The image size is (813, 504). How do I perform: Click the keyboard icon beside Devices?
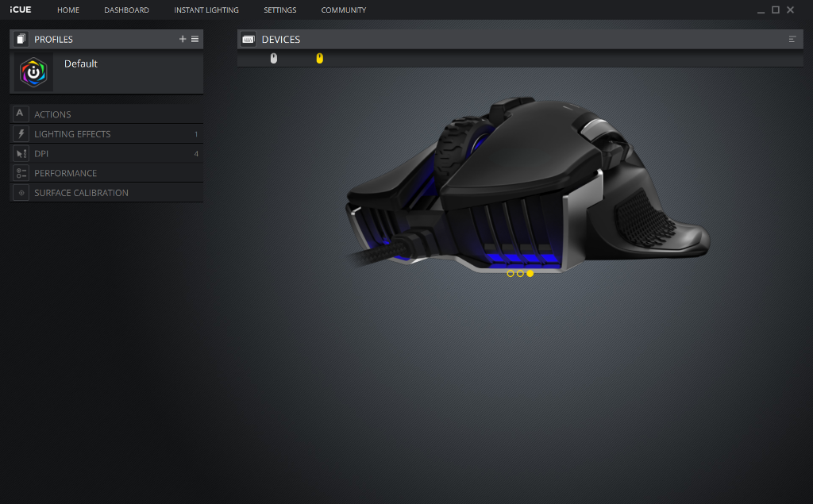[x=249, y=39]
